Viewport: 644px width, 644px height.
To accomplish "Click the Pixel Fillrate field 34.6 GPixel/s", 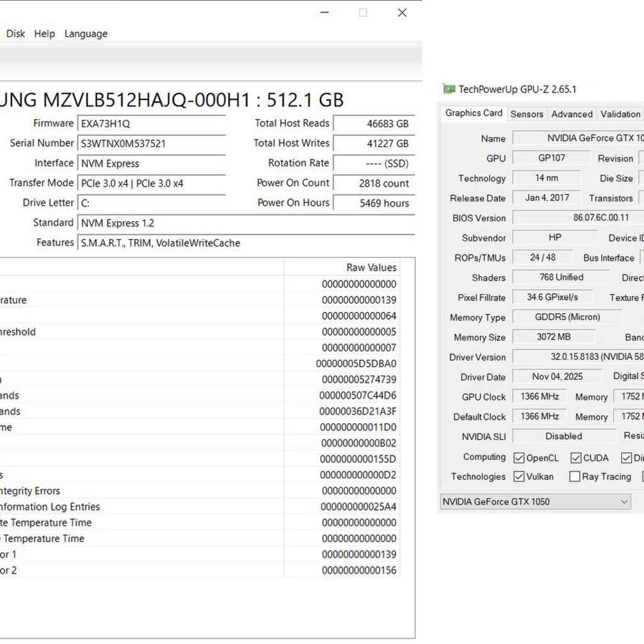I will pyautogui.click(x=552, y=297).
